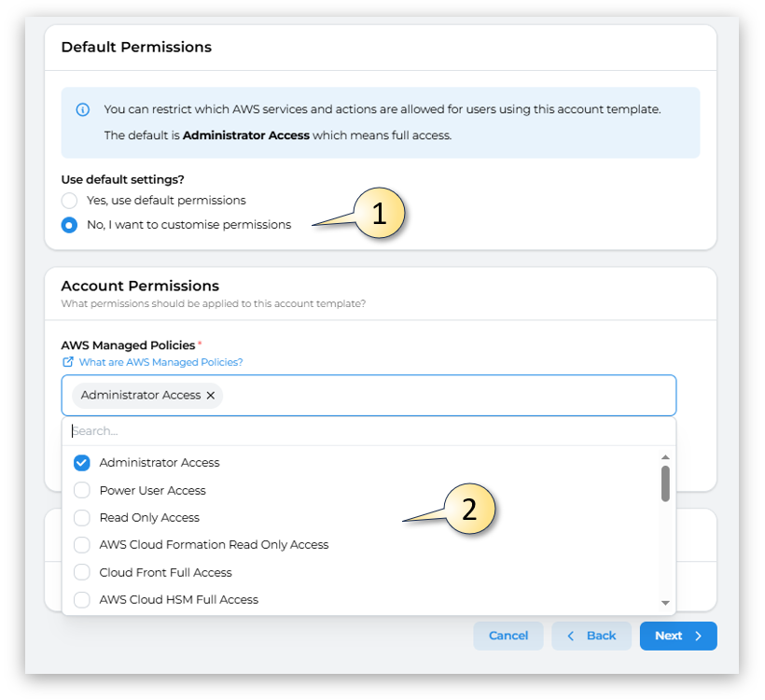This screenshot has height=700, width=765.
Task: Select AWS Cloud HSM Full Access
Action: pos(82,600)
